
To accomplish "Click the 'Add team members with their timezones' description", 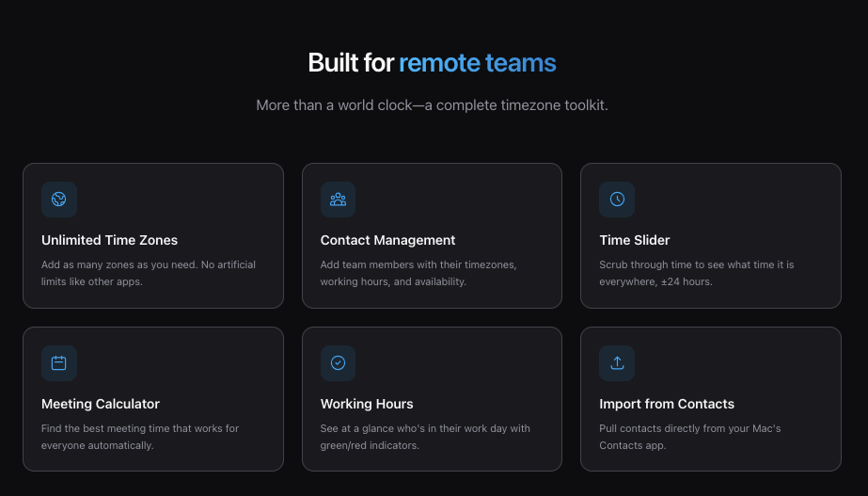I will [x=418, y=273].
